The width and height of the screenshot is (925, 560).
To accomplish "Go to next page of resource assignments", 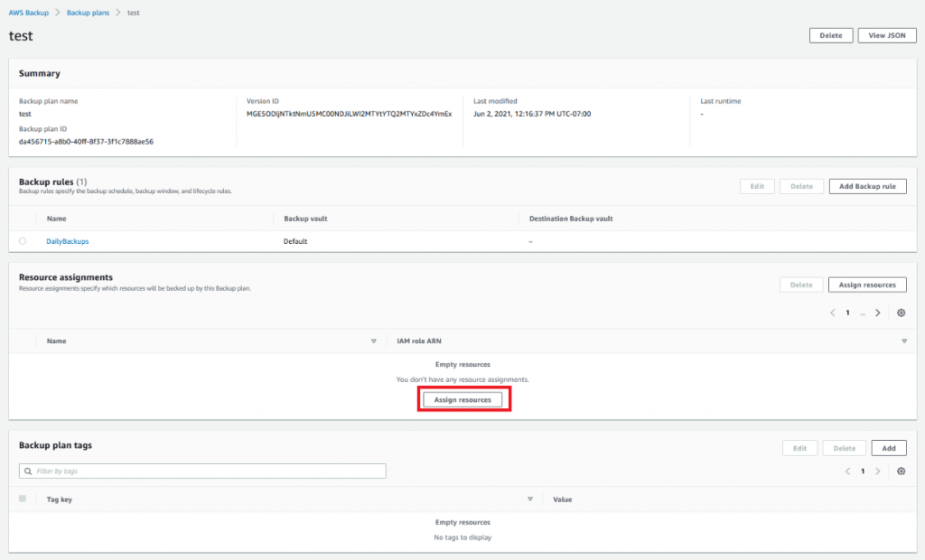I will pyautogui.click(x=878, y=313).
